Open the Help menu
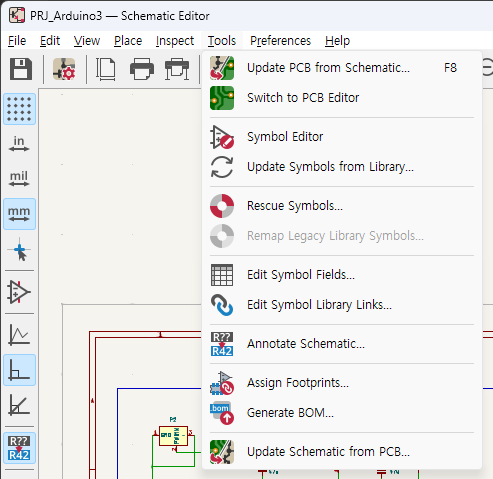The width and height of the screenshot is (493, 479). (337, 41)
